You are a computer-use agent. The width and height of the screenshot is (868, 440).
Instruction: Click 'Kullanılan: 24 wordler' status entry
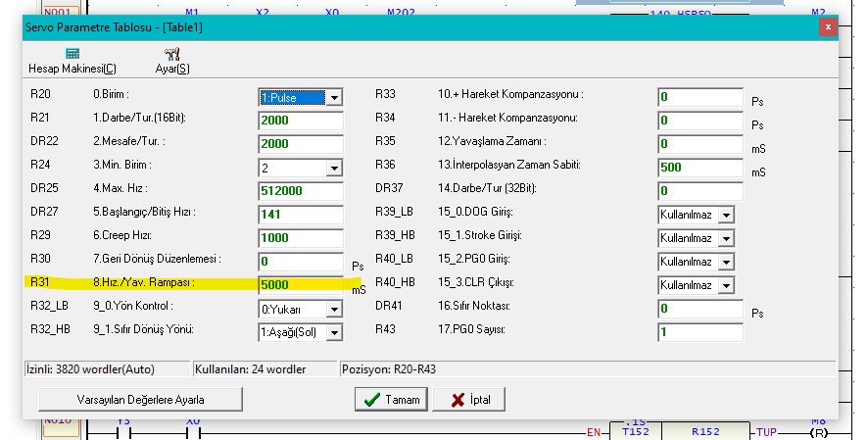coord(265,369)
